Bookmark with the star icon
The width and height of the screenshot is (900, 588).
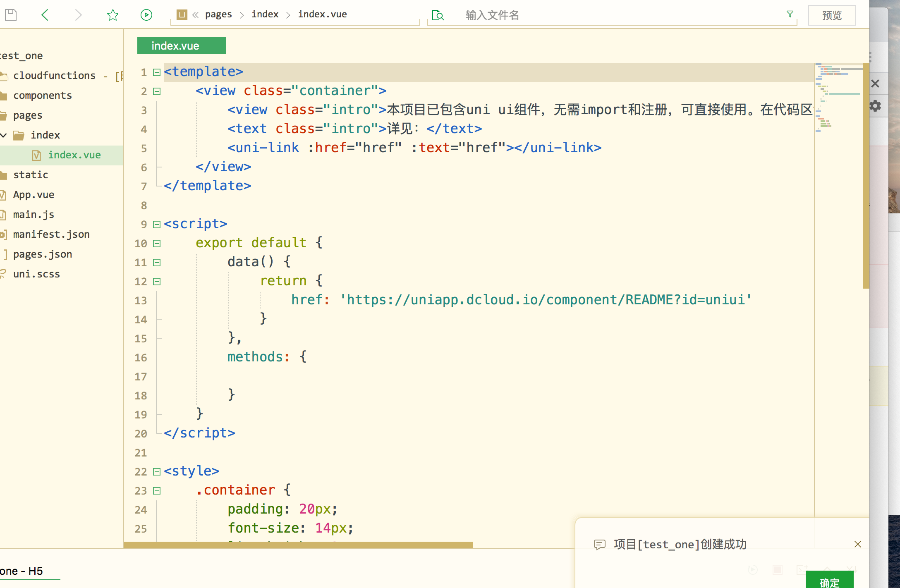tap(112, 15)
